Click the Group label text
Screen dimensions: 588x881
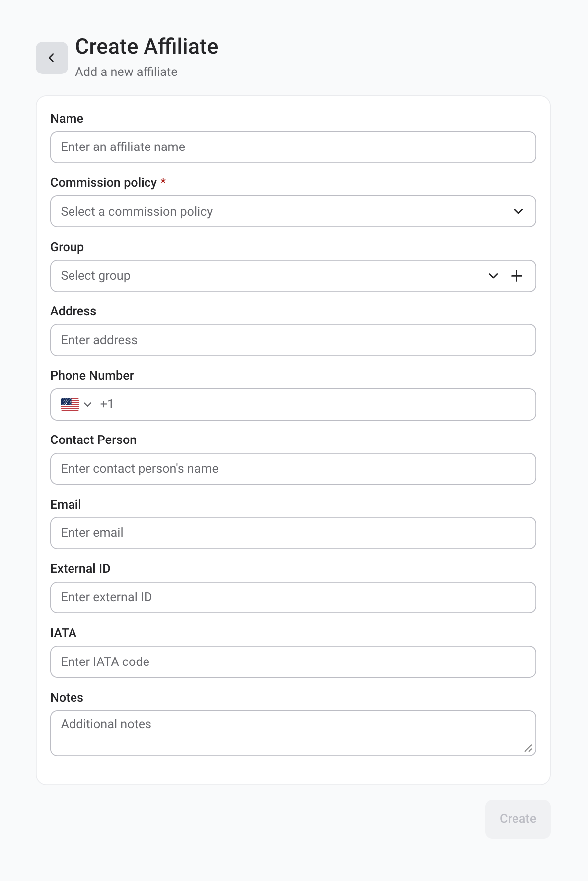(x=67, y=247)
